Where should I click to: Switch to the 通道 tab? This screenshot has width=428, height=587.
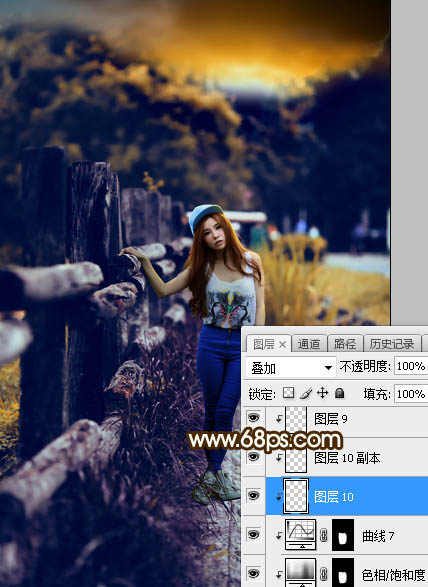click(x=309, y=344)
